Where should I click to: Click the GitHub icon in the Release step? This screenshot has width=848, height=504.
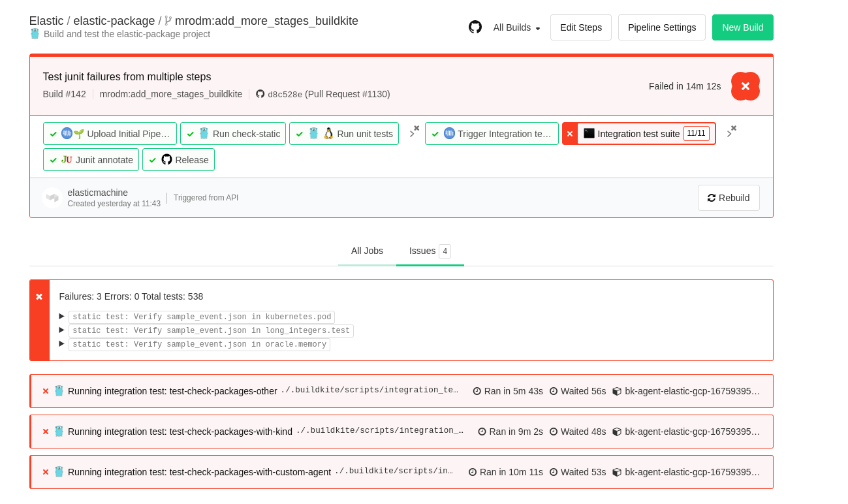point(166,159)
